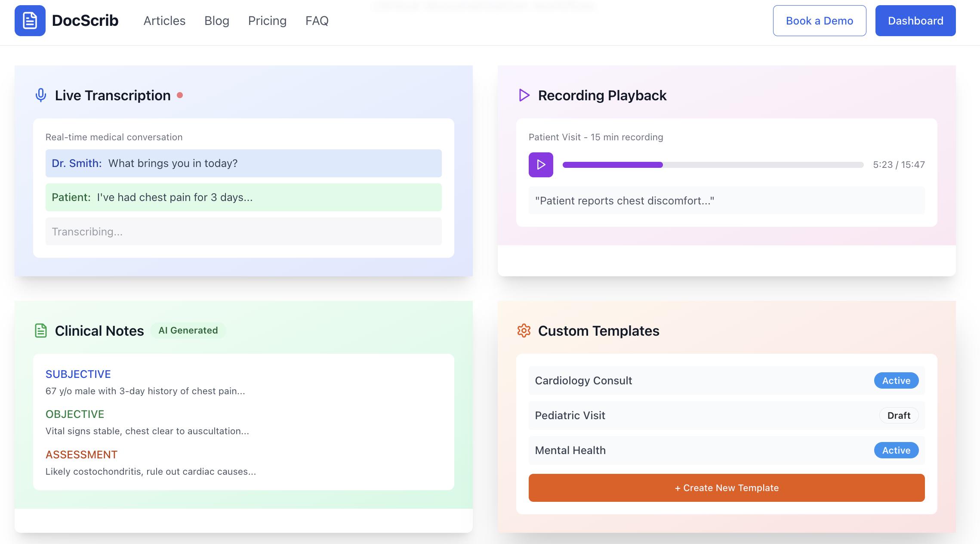Click the Book a Demo button
The width and height of the screenshot is (980, 544).
coord(819,21)
